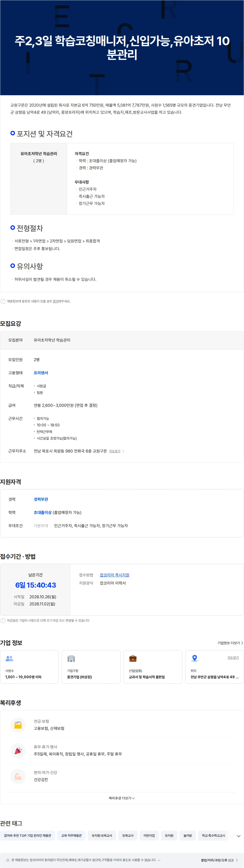
Task: Open 불법/허위/과장/오류 신고 link
Action: click(x=220, y=860)
